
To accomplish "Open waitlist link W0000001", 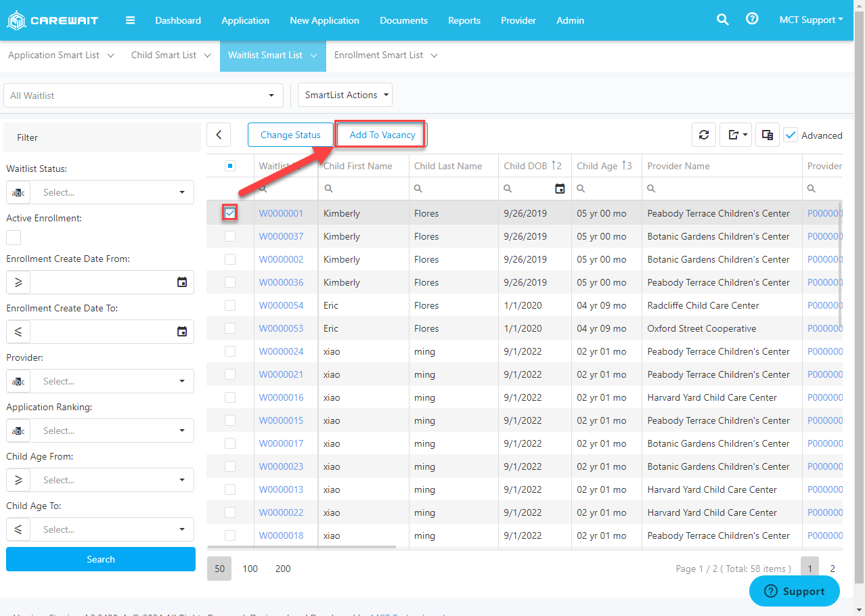I will tap(281, 213).
